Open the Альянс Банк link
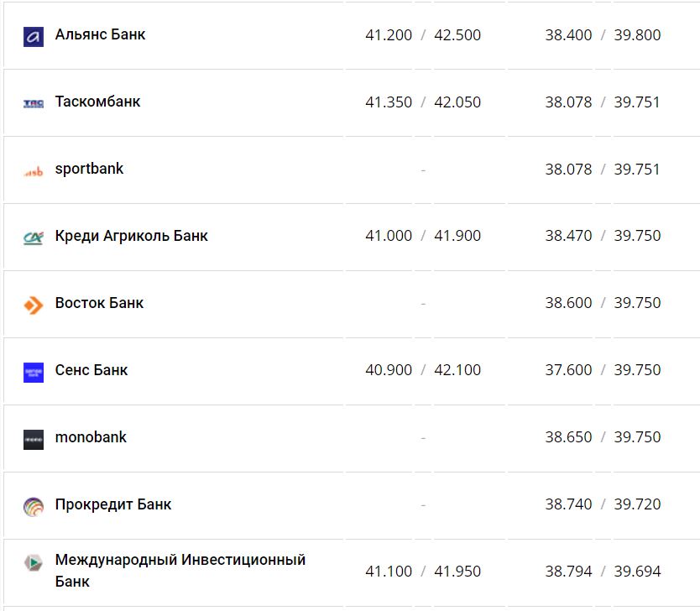Screen dimensions: 700x611 coord(100,35)
